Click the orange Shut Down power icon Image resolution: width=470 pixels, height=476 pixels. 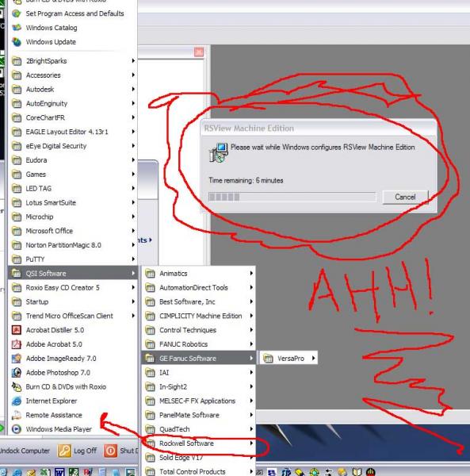[110, 451]
